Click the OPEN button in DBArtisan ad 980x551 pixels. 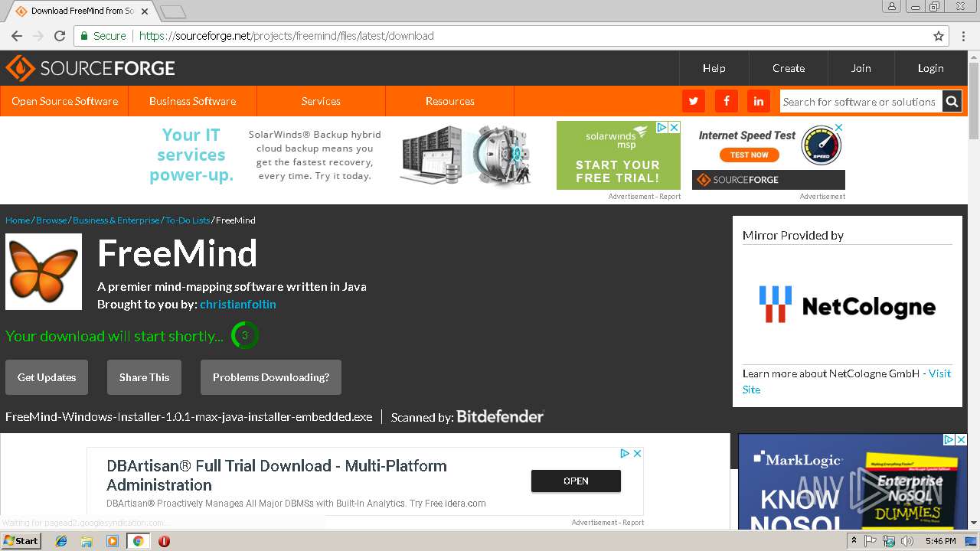coord(576,481)
